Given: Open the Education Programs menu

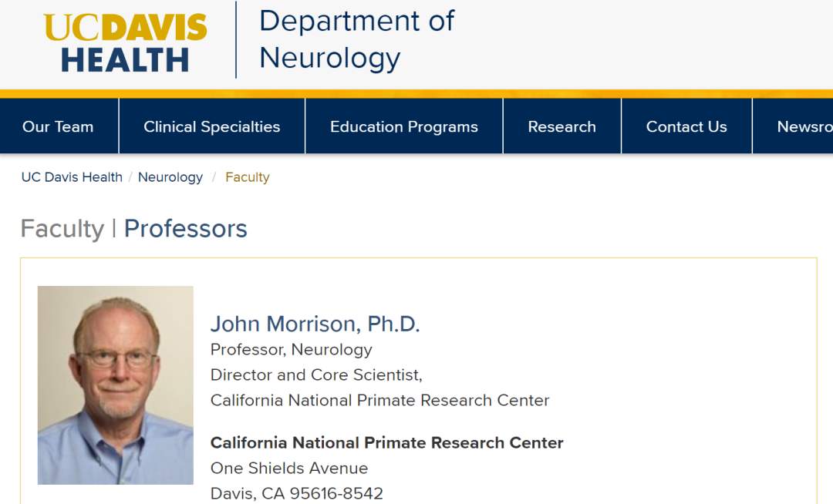Looking at the screenshot, I should [x=403, y=127].
